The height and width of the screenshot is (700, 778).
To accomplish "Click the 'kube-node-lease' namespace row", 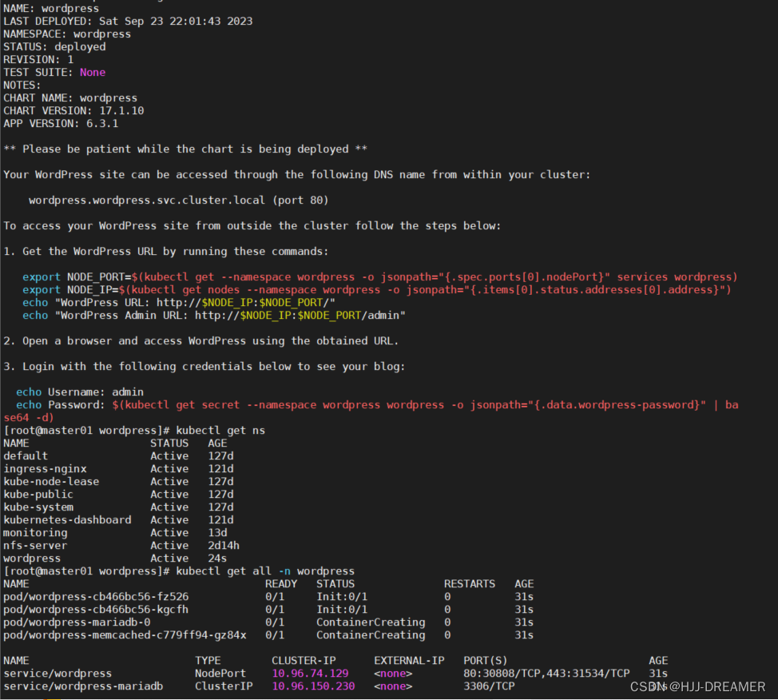I will tap(118, 482).
